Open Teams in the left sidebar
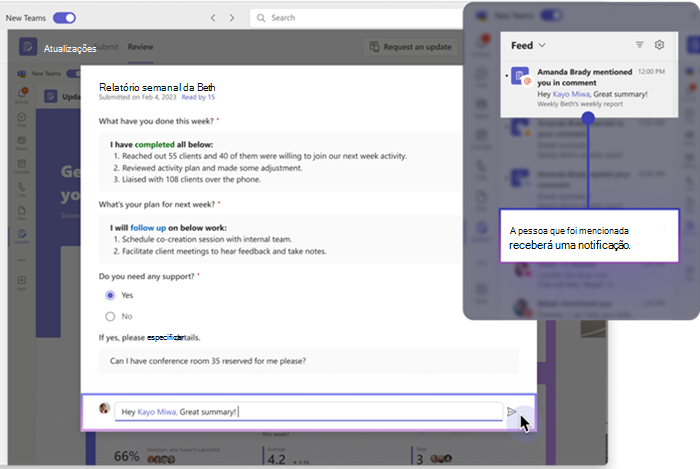 tap(22, 143)
